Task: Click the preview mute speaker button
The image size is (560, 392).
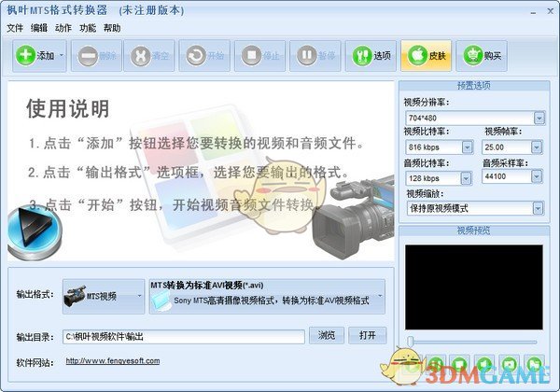Action: pos(483,365)
